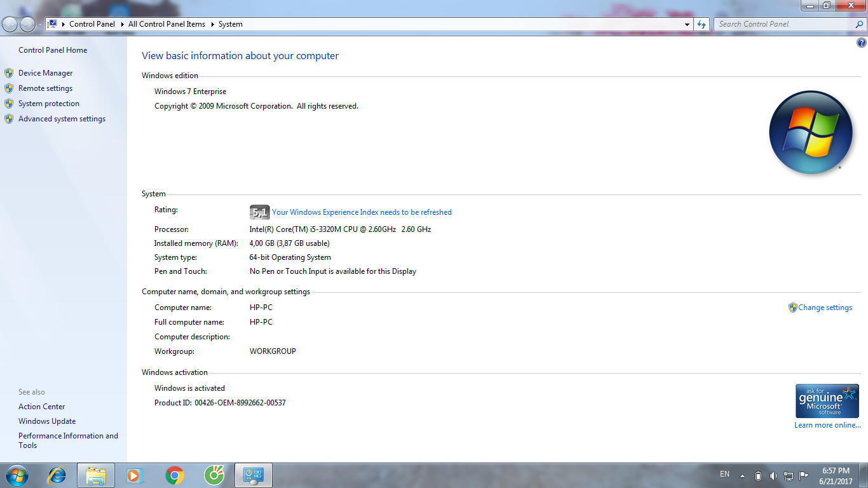Click the EN language indicator
The width and height of the screenshot is (868, 488).
click(x=725, y=474)
